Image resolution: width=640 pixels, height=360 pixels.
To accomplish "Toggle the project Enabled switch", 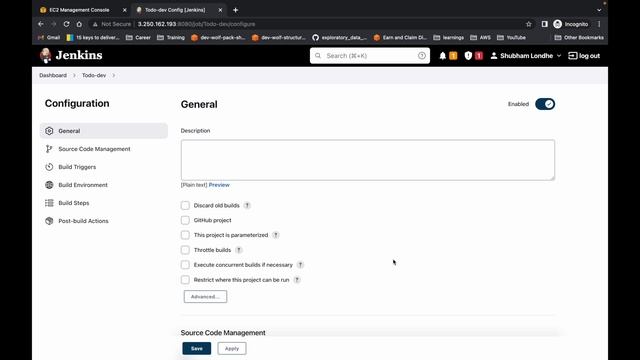I will [x=545, y=104].
